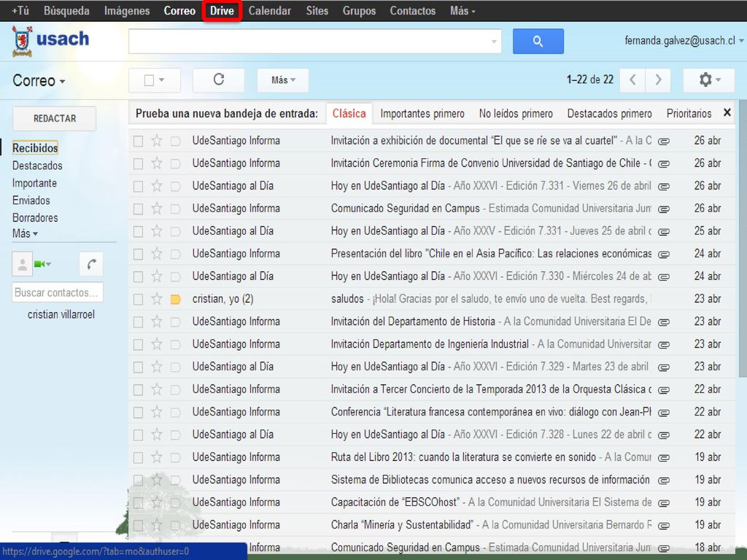This screenshot has width=747, height=560.
Task: Click attachment icon on Invitación Ceremonia Firma email
Action: pyautogui.click(x=664, y=164)
